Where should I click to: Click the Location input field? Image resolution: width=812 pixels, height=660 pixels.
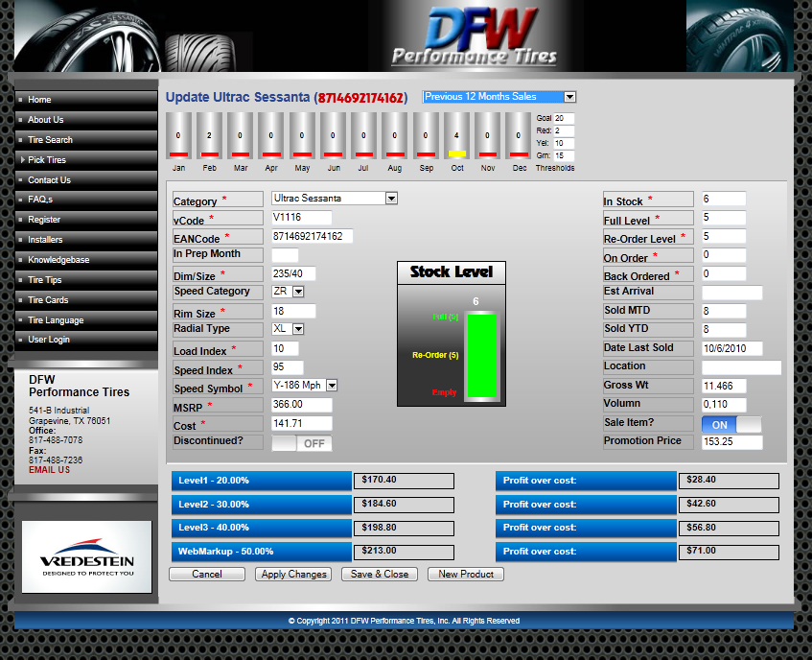[x=742, y=367]
